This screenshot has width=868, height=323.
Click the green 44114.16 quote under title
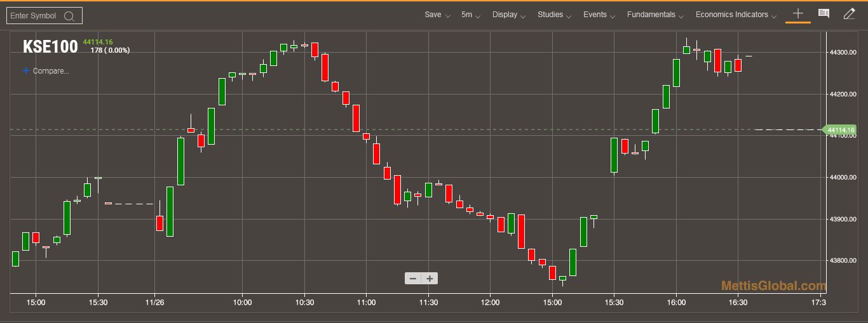pyautogui.click(x=97, y=42)
